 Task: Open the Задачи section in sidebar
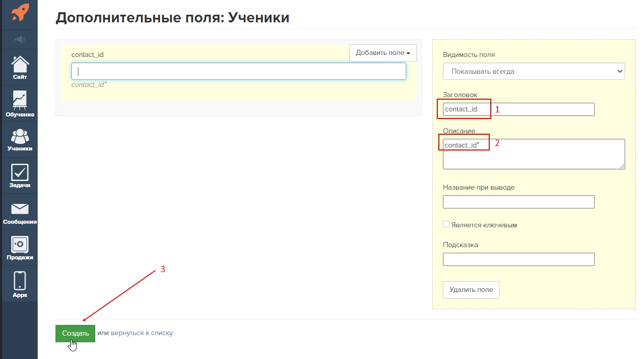click(20, 176)
